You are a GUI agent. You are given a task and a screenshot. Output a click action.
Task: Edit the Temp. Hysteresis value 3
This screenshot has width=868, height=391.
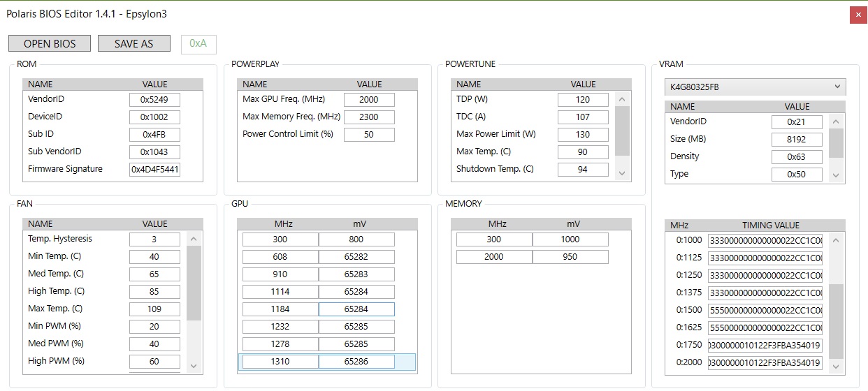pyautogui.click(x=154, y=239)
